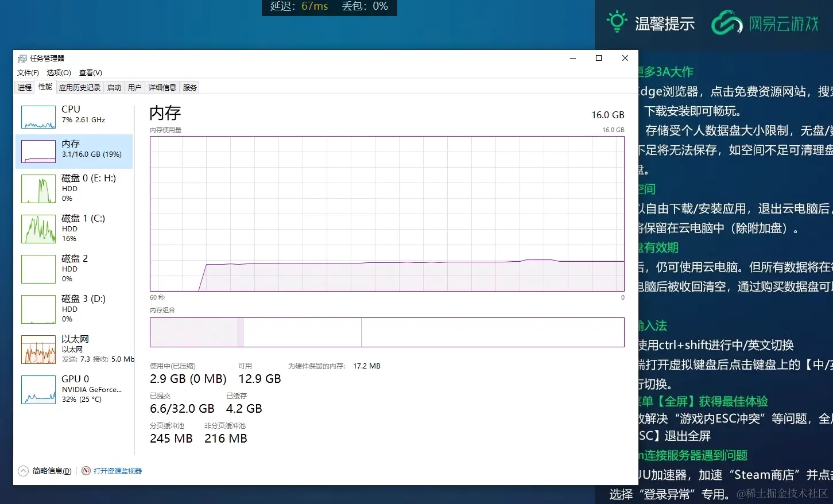The height and width of the screenshot is (504, 833).
Task: Switch to the 用户 tab
Action: tap(134, 88)
